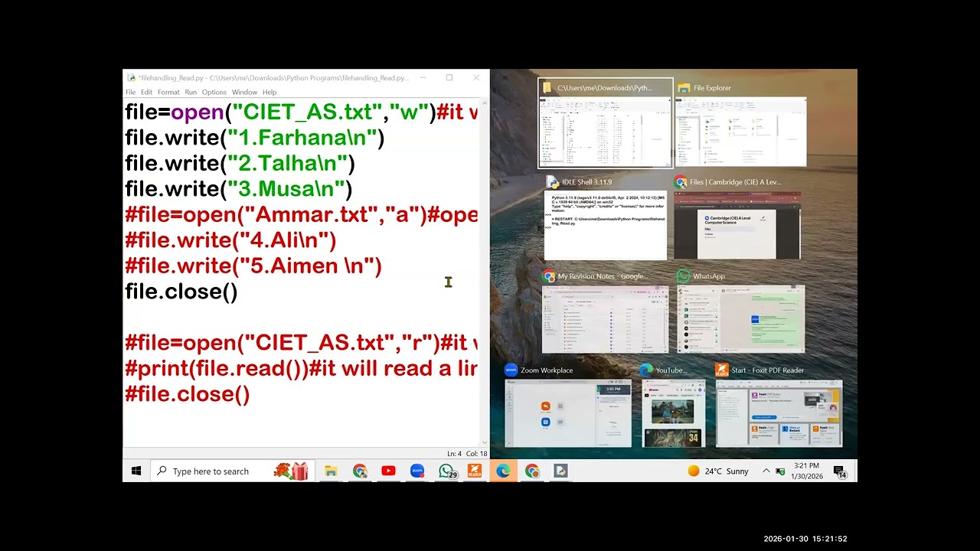Click the Edge icon beside YouTube title
The width and height of the screenshot is (980, 551).
pyautogui.click(x=647, y=370)
